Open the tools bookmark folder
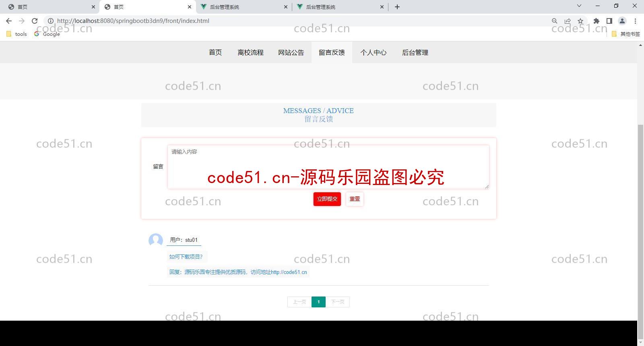 (17, 34)
